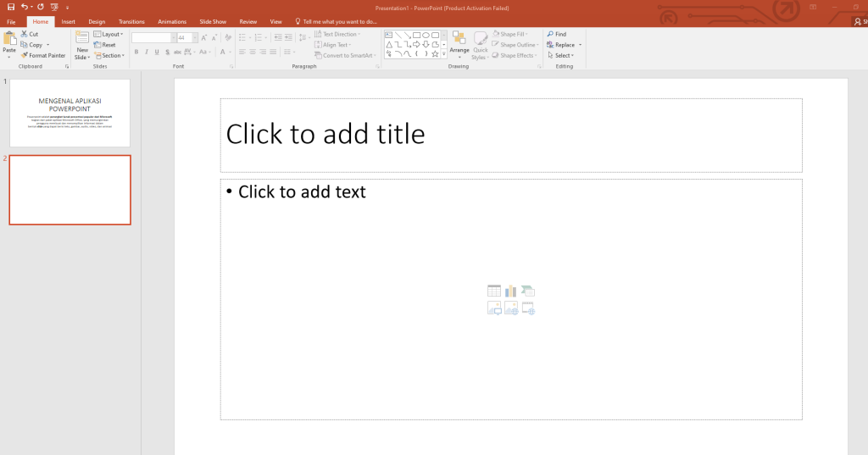Click the Insert Chart icon in placeholder

pyautogui.click(x=510, y=291)
